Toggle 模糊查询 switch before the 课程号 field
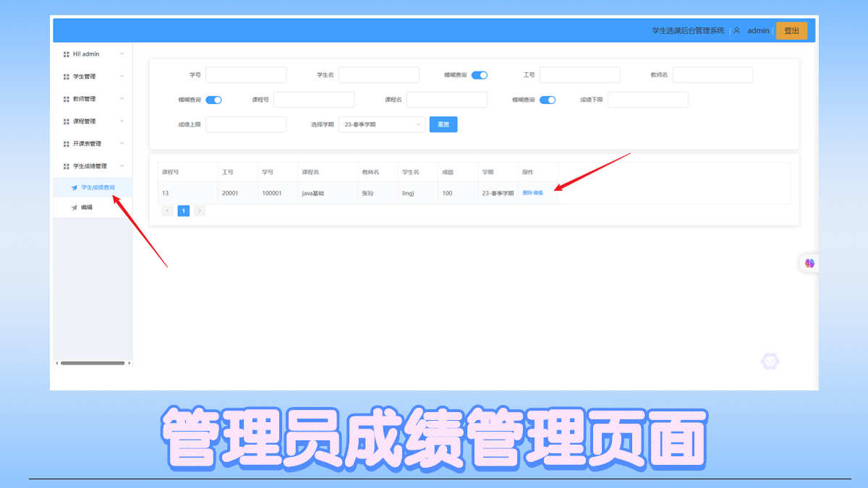The height and width of the screenshot is (488, 868). (213, 100)
